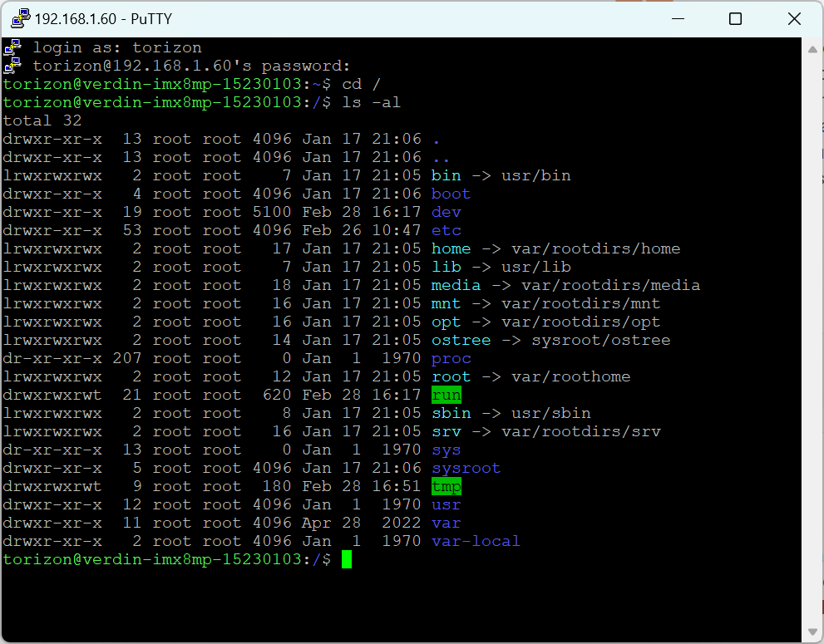Click the link count "207" in the proc row
Image resolution: width=824 pixels, height=644 pixels.
click(x=127, y=358)
